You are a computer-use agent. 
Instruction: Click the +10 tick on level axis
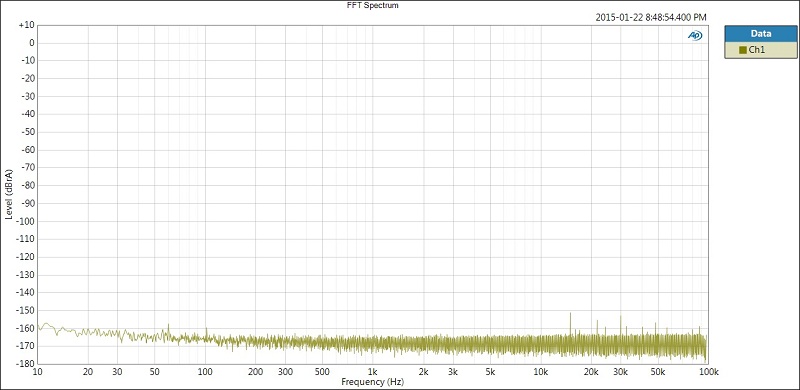(x=26, y=25)
